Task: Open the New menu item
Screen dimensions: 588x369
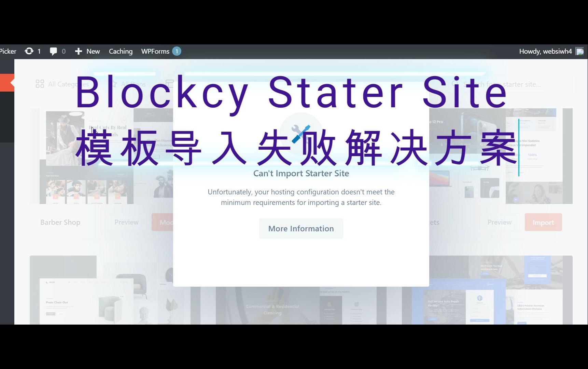Action: pos(93,51)
